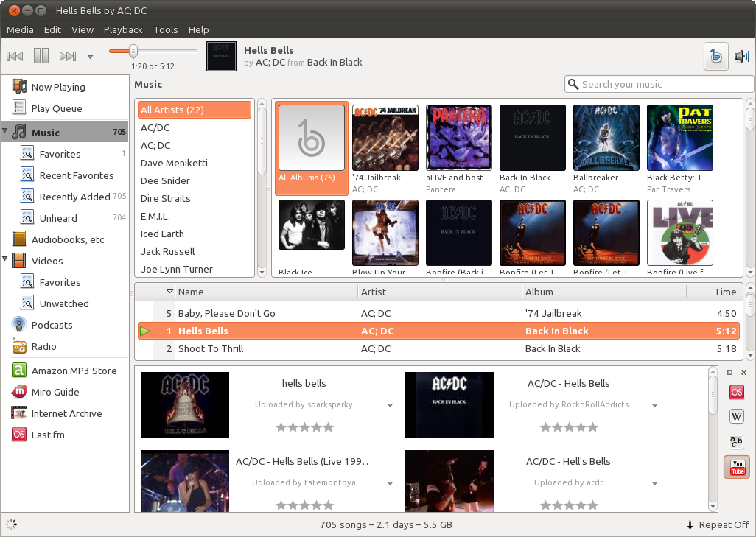Screen dimensions: 756x537
Task: Open the Play Queue source
Action: click(x=65, y=108)
